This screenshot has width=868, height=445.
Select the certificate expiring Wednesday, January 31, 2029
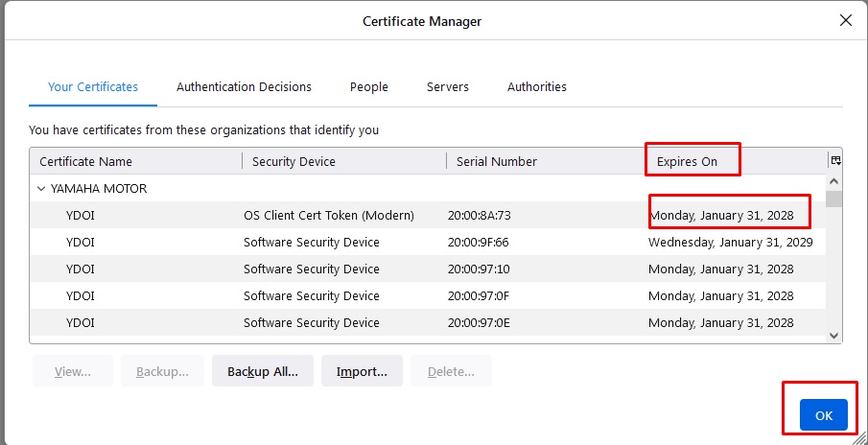coord(428,243)
